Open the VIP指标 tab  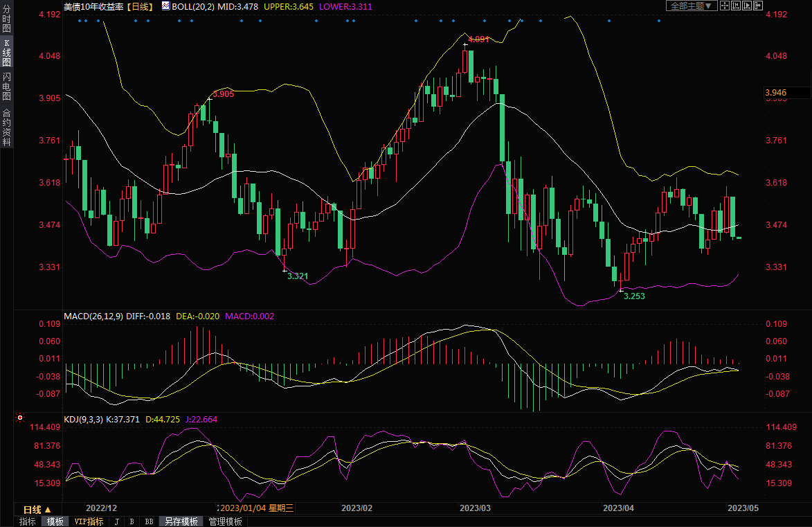(x=89, y=521)
